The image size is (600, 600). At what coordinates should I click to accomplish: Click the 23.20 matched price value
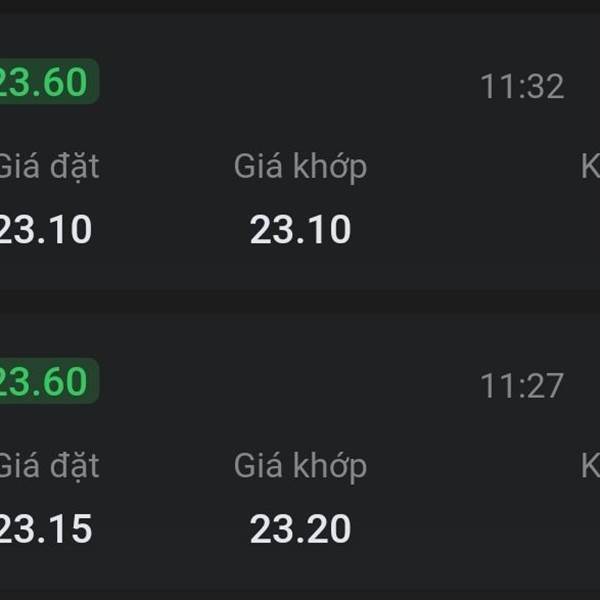click(300, 529)
